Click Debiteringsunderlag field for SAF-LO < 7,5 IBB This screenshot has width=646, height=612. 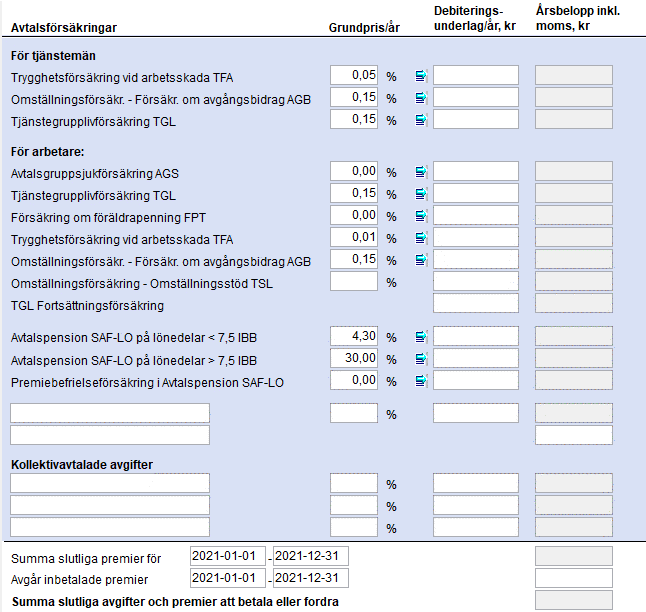tap(476, 336)
